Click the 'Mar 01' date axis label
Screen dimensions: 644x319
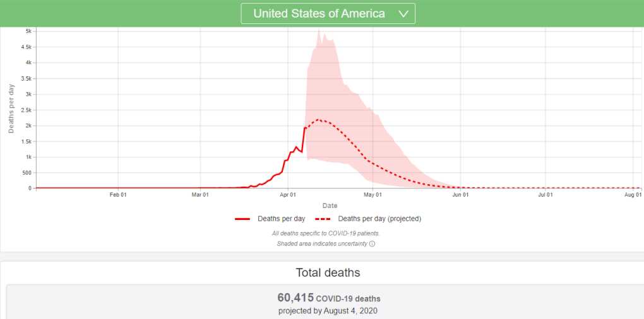200,195
